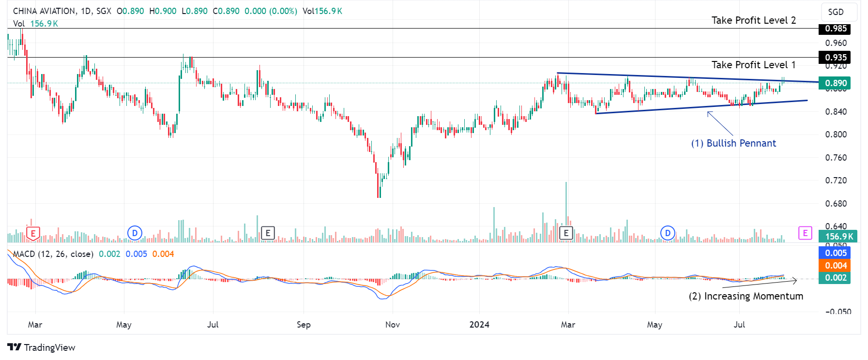Screen dimensions: 868x360
Task: Click the Vol indicator legend
Action: 35,24
